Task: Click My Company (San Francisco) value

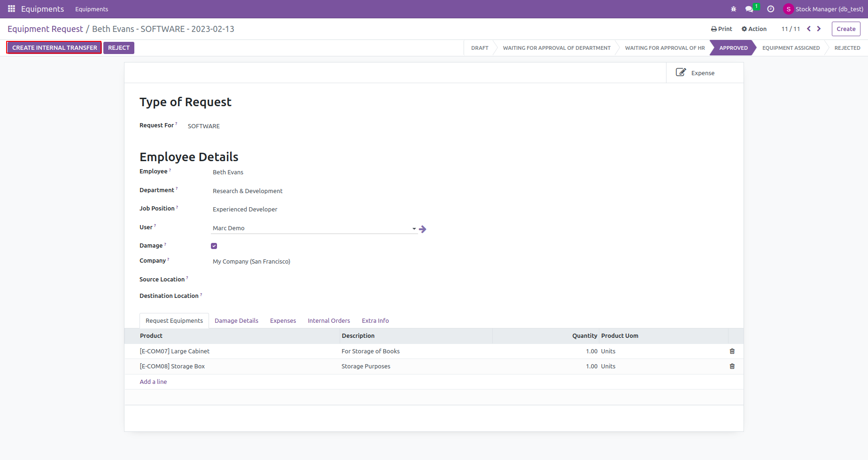Action: click(x=251, y=261)
